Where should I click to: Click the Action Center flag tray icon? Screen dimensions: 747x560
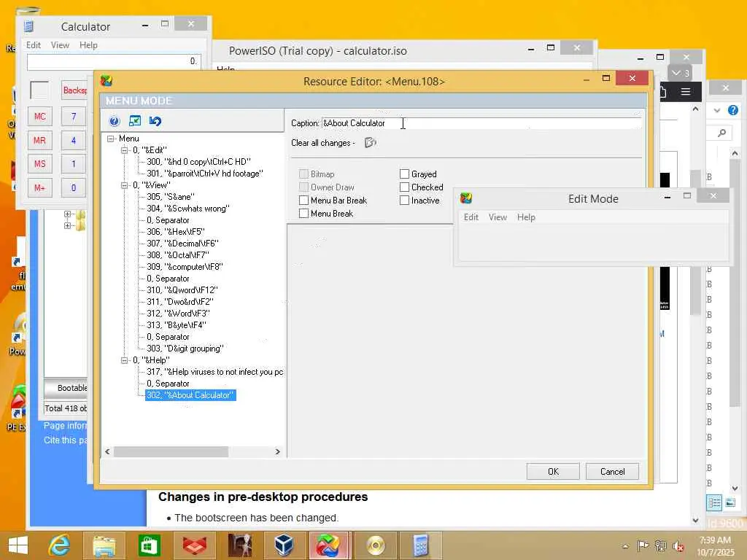click(x=643, y=545)
